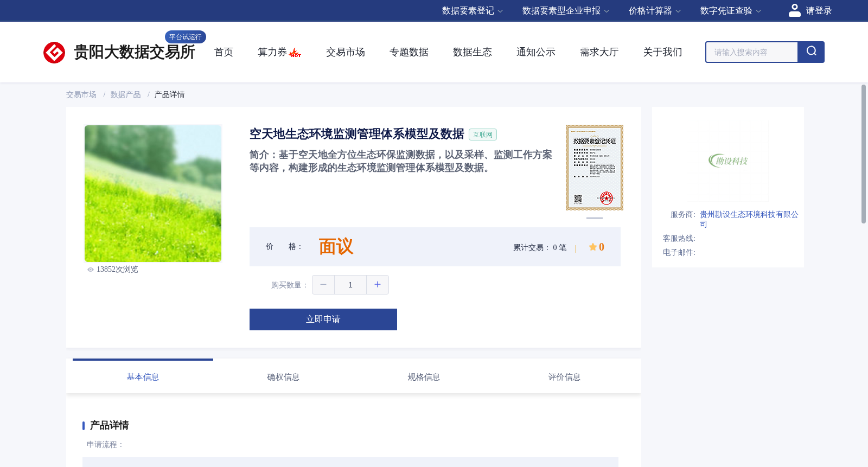Click the red Guiyang Big Data Exchange logo icon
Image resolution: width=868 pixels, height=467 pixels.
pyautogui.click(x=54, y=53)
